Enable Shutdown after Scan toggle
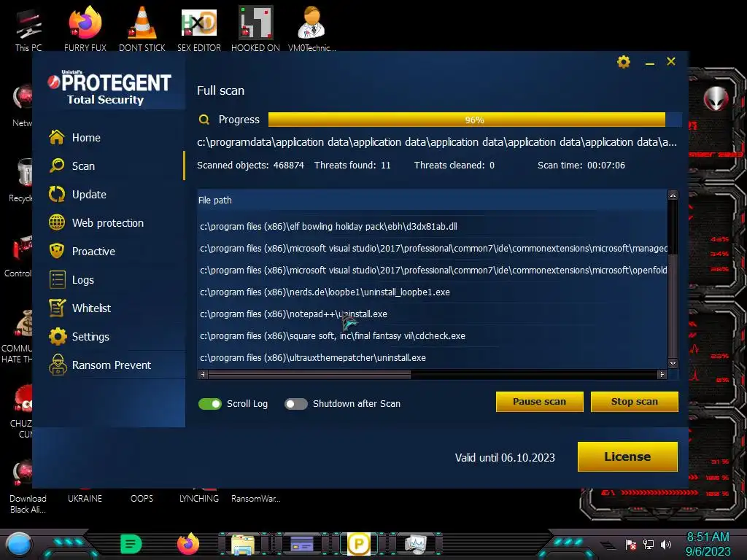Image resolution: width=747 pixels, height=560 pixels. [296, 404]
